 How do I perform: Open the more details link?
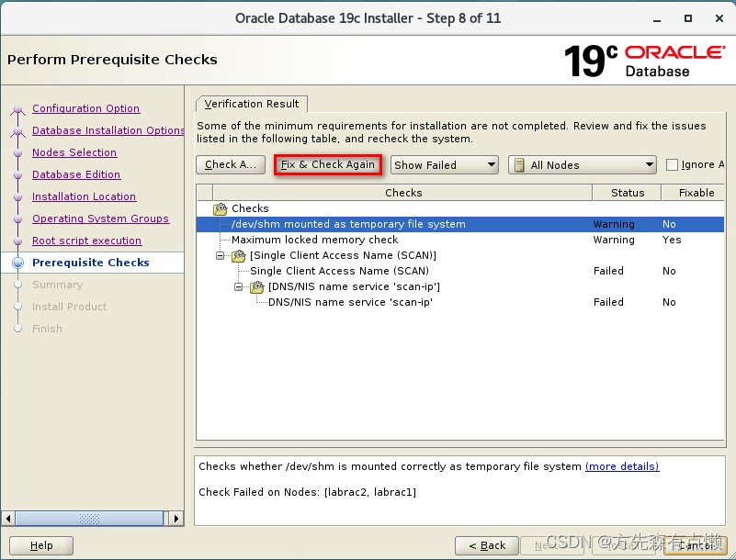pyautogui.click(x=622, y=466)
